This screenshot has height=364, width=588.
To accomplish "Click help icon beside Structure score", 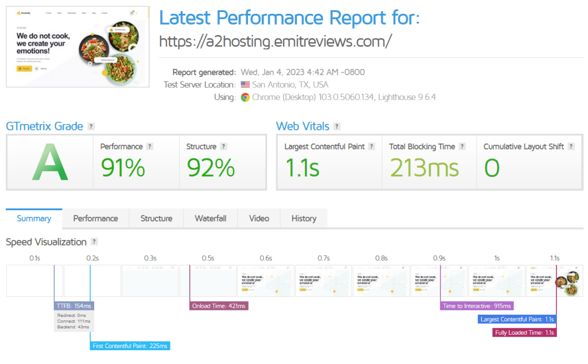I will tap(223, 146).
